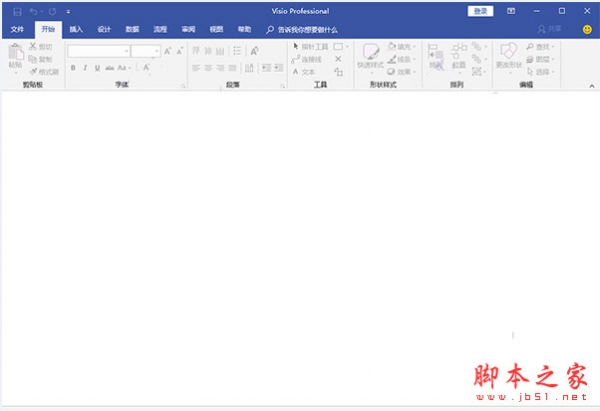The height and width of the screenshot is (411, 600).
Task: Click the Save icon in quick access toolbar
Action: point(17,11)
